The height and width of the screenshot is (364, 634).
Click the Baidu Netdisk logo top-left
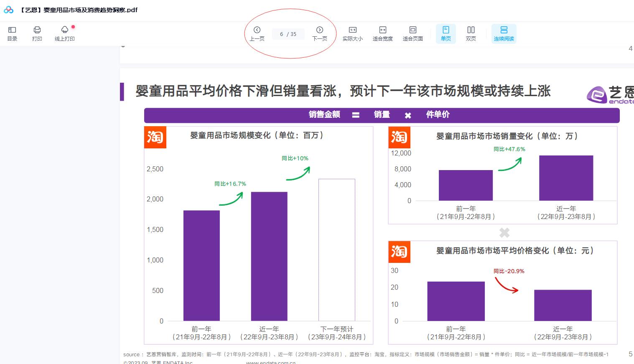8,9
